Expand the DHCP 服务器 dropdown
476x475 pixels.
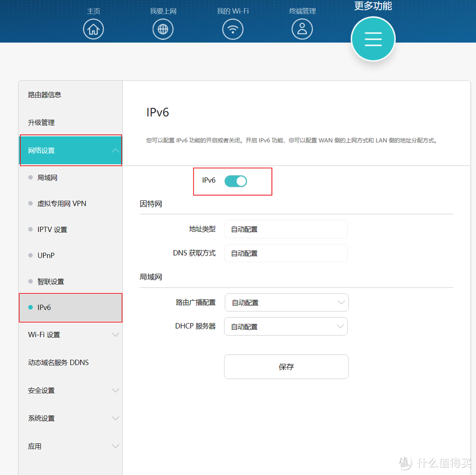coord(285,326)
